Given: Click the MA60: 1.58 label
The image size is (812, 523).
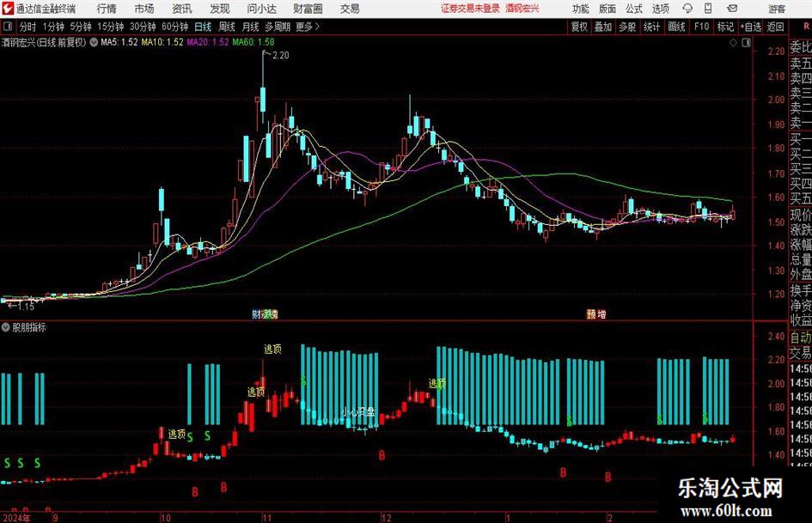Looking at the screenshot, I should tap(253, 42).
